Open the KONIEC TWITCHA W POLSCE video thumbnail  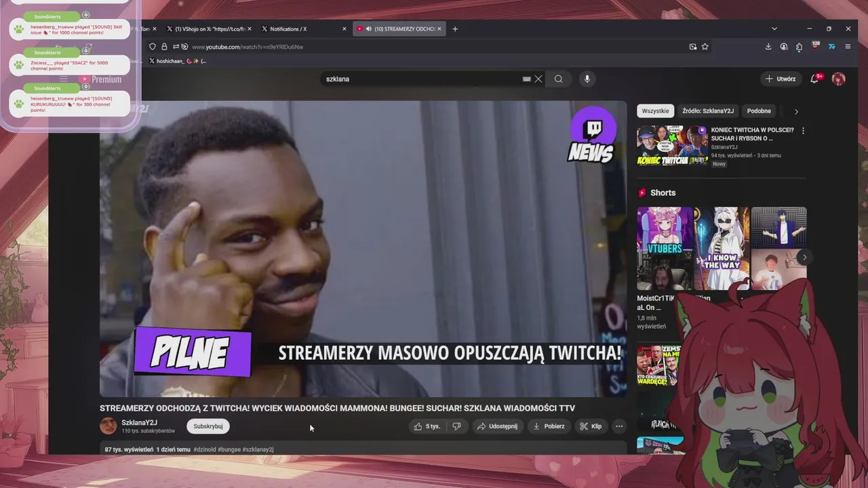pyautogui.click(x=672, y=146)
